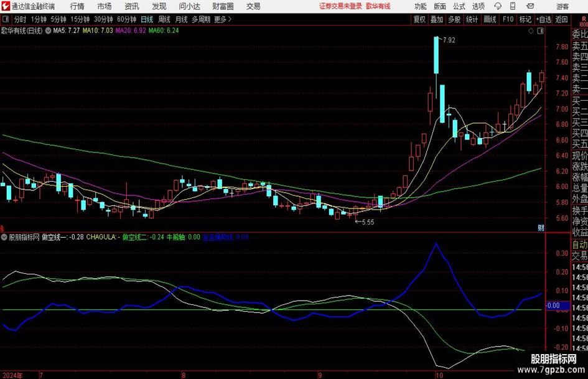Switch to the 周线 weekly tab

pyautogui.click(x=164, y=19)
